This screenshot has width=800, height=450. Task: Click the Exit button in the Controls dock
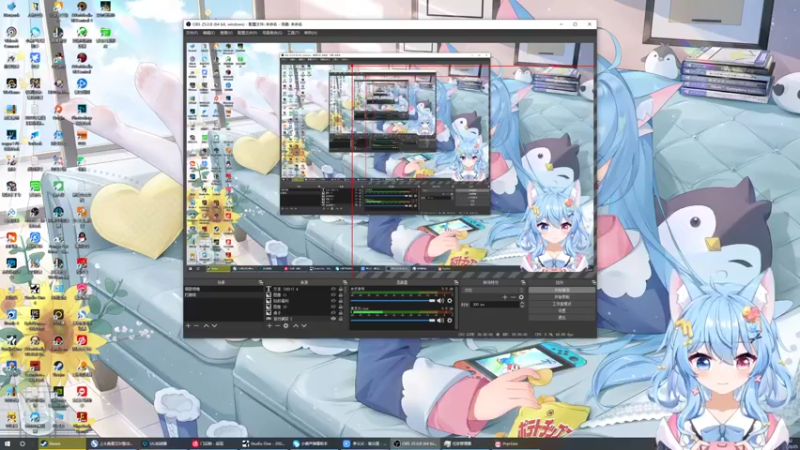(x=561, y=317)
